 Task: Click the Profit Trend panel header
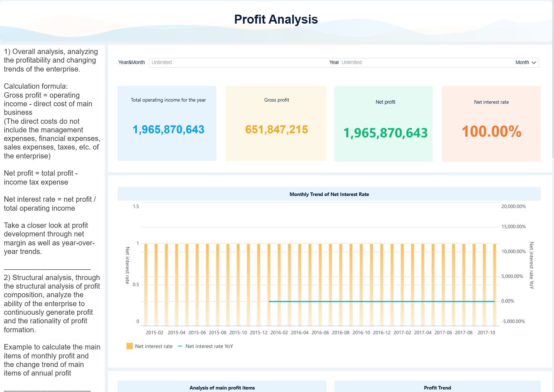(437, 388)
